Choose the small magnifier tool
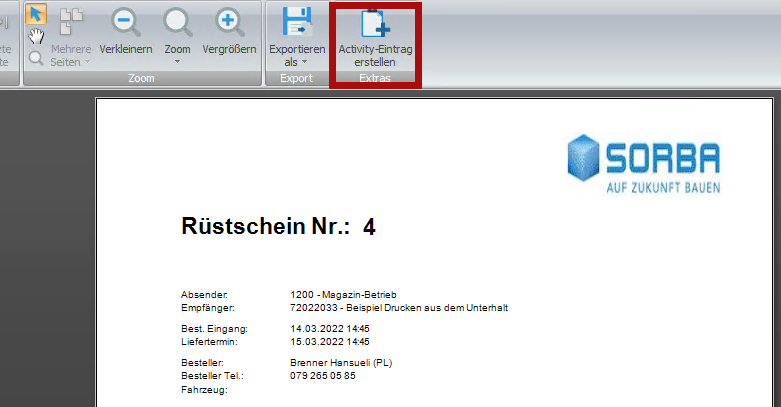 pos(35,58)
